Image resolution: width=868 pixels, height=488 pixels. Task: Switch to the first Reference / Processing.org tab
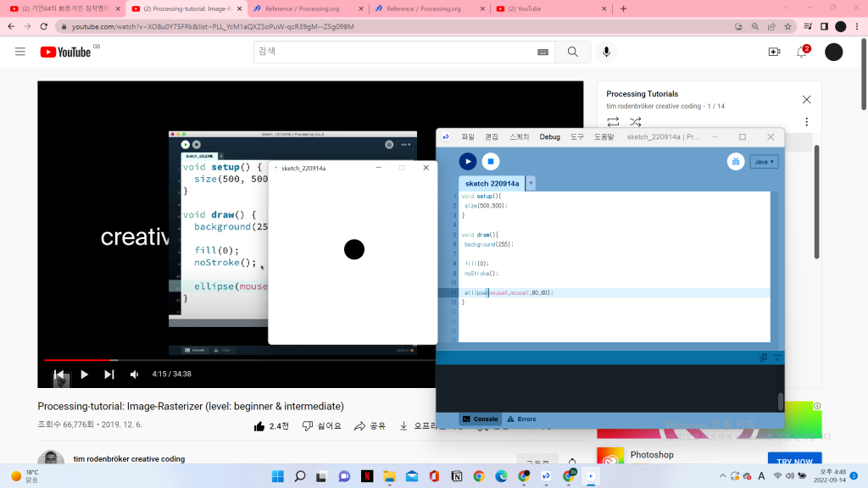point(309,8)
